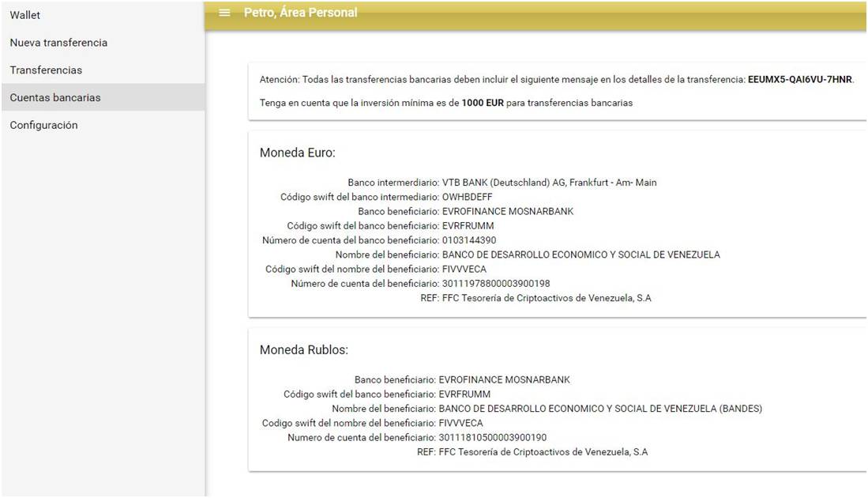Select Transferencias from the sidebar

[x=46, y=70]
